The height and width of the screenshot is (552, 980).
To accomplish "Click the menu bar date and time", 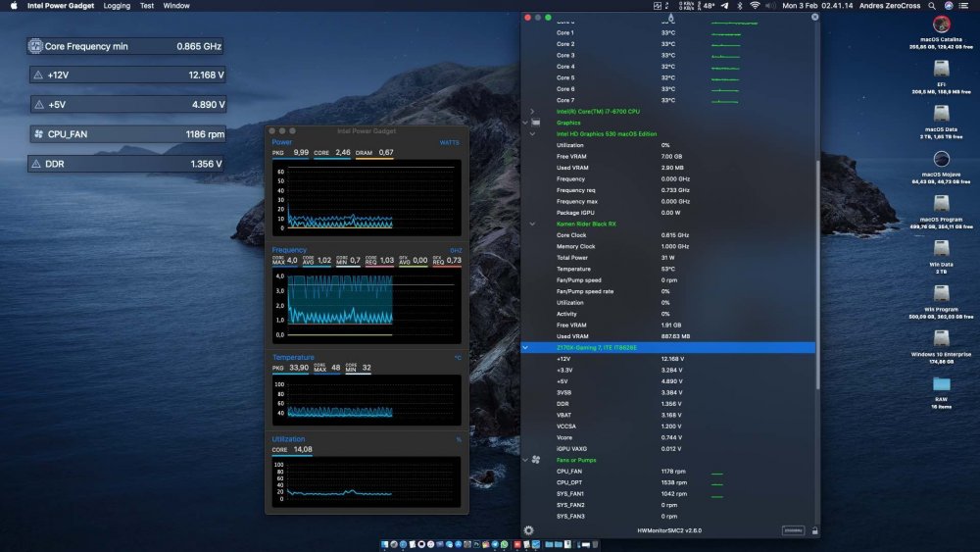I will pos(817,6).
